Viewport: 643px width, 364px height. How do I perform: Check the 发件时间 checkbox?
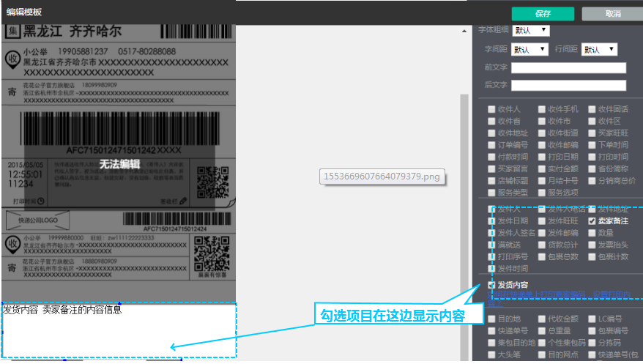pyautogui.click(x=491, y=269)
